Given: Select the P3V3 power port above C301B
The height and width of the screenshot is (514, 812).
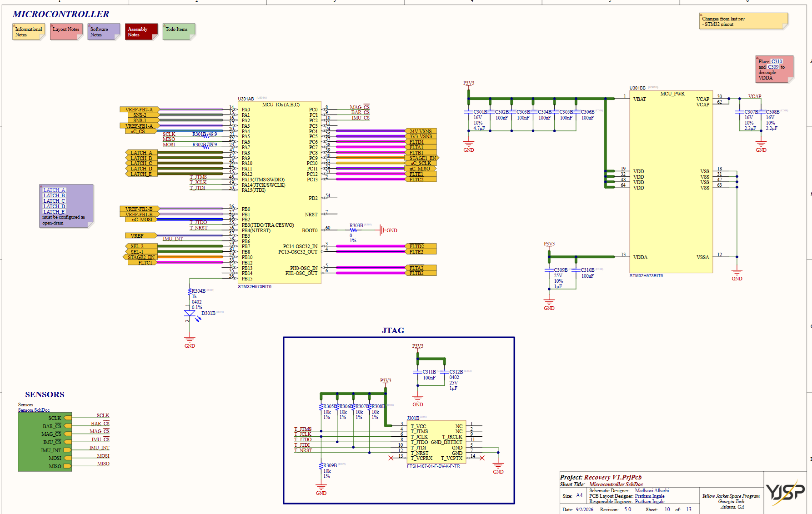Looking at the screenshot, I should [468, 85].
